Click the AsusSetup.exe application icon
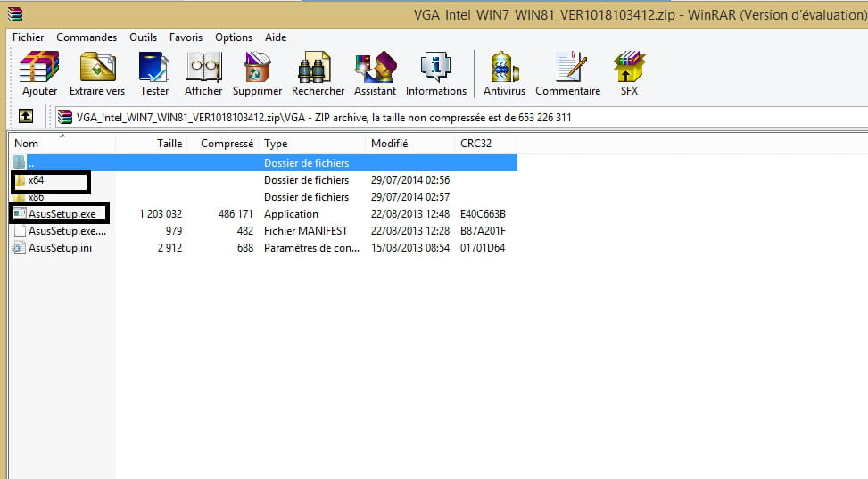The height and width of the screenshot is (479, 868). [x=20, y=214]
